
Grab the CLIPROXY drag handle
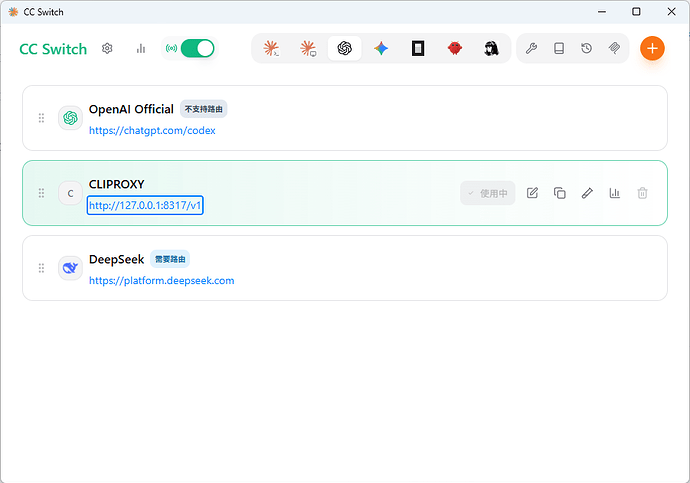[x=41, y=193]
